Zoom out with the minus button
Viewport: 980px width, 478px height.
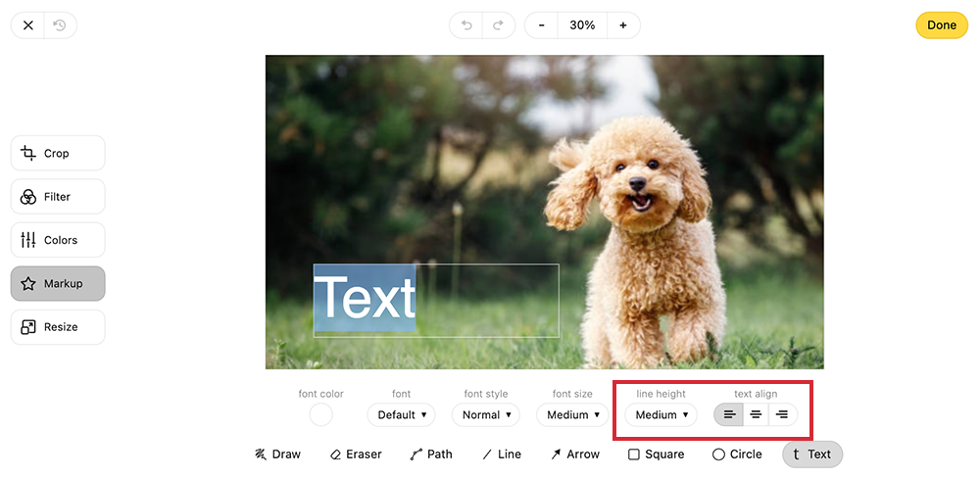(541, 25)
